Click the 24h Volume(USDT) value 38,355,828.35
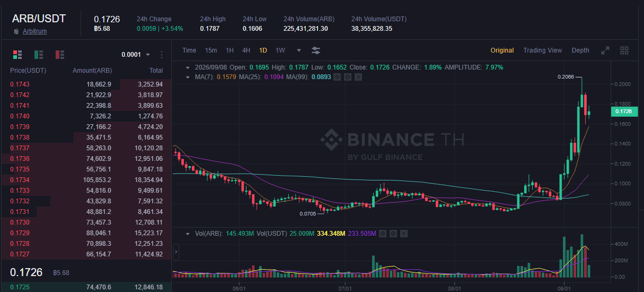 click(x=372, y=29)
